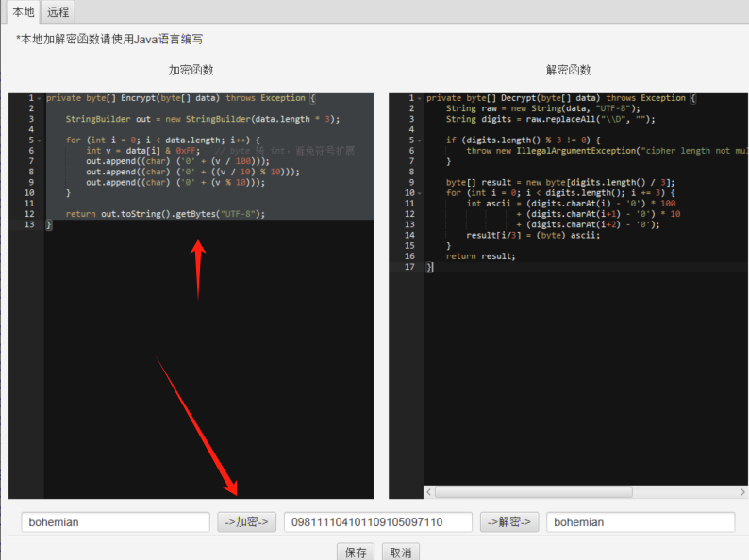749x560 pixels.
Task: Focus the plaintext input field before the 加密 button
Action: point(115,522)
